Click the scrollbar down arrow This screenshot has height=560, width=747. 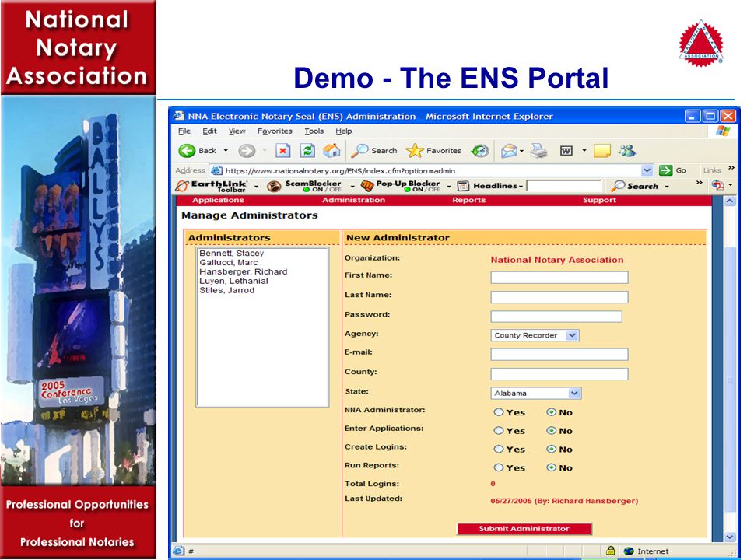coord(730,537)
